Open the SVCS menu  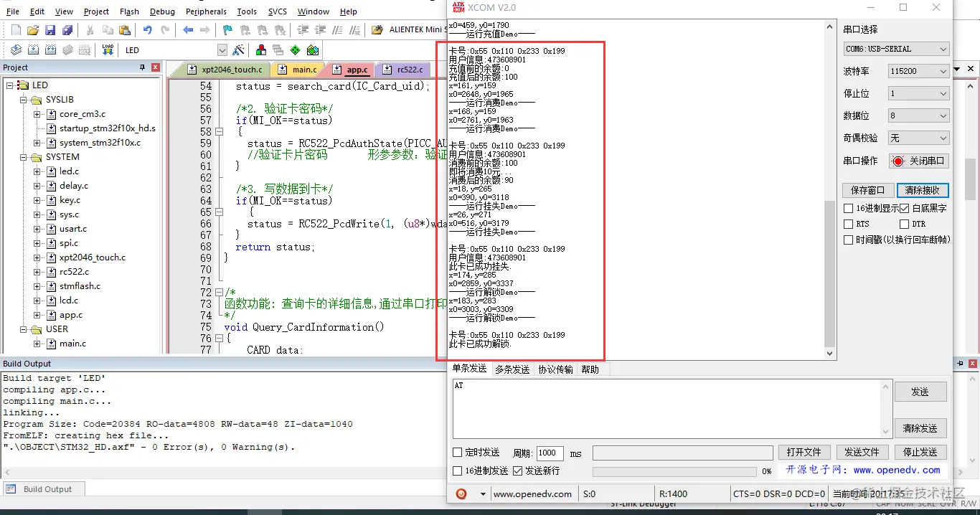[x=277, y=11]
